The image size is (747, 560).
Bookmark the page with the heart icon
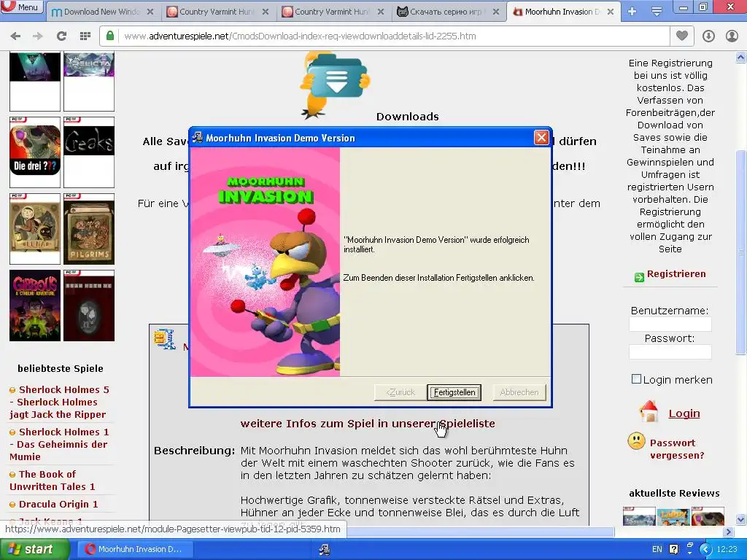[682, 36]
